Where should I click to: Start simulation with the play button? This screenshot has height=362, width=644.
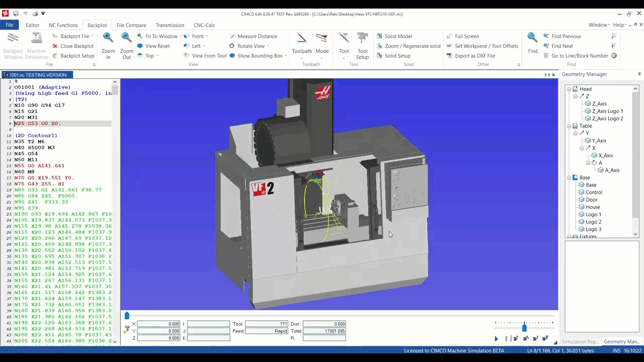click(x=496, y=339)
